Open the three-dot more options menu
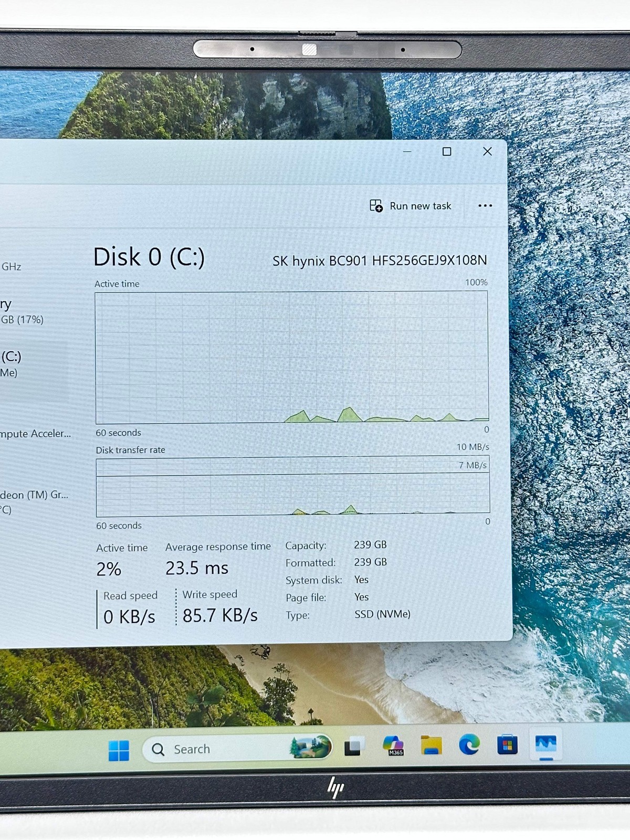 click(x=485, y=205)
